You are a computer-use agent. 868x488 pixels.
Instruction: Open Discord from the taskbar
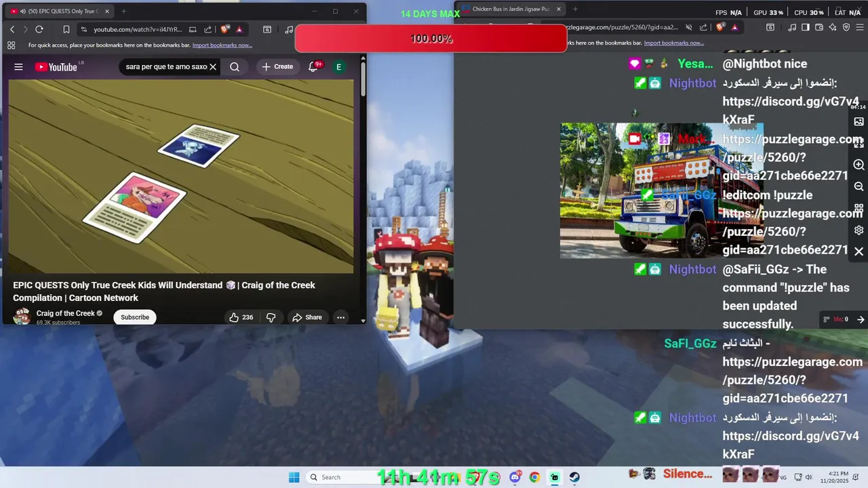coord(515,477)
